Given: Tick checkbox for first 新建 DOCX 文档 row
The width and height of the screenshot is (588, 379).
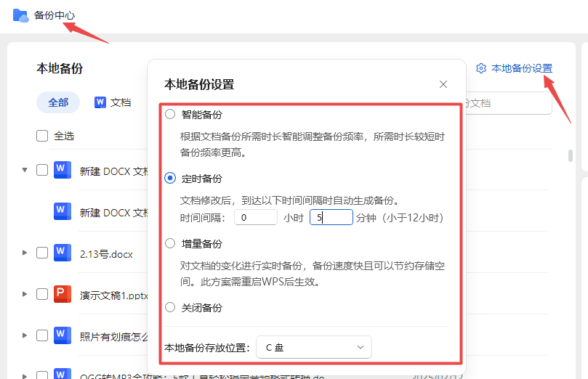Looking at the screenshot, I should pos(42,170).
